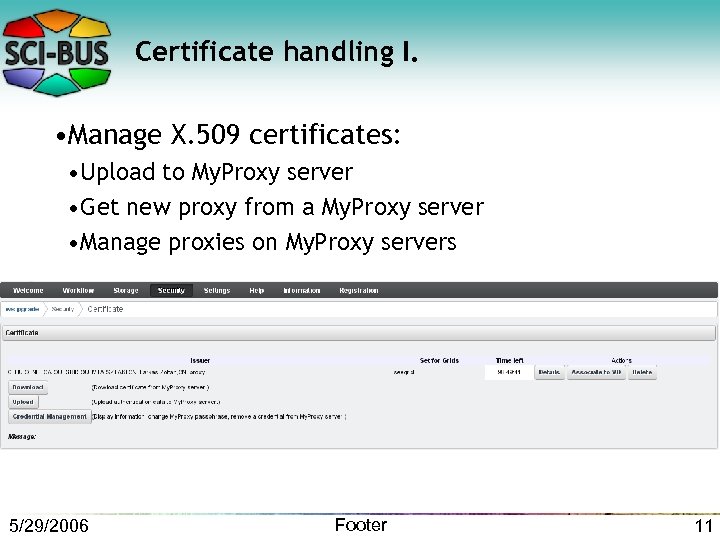Image resolution: width=720 pixels, height=540 pixels.
Task: Open the Welcome menu item
Action: tap(28, 290)
